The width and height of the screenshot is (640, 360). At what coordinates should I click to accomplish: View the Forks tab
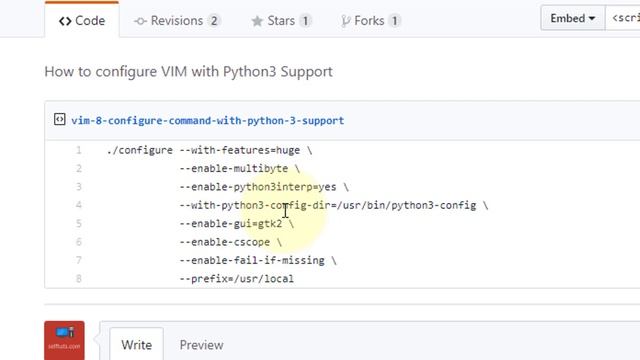click(x=370, y=20)
